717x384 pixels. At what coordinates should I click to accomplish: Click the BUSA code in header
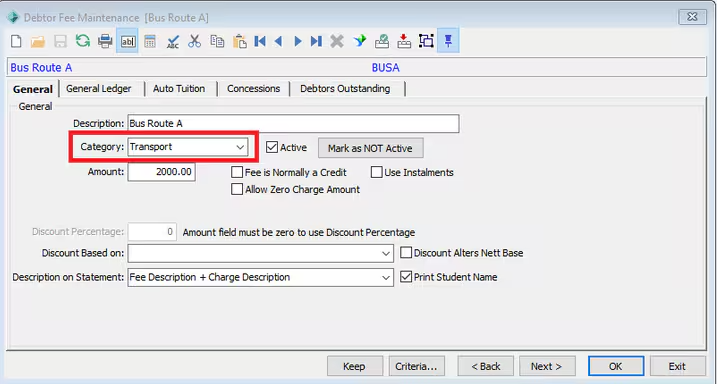[385, 68]
